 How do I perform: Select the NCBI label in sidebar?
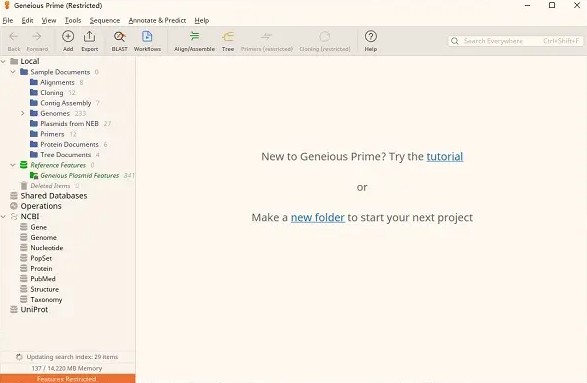(x=30, y=216)
